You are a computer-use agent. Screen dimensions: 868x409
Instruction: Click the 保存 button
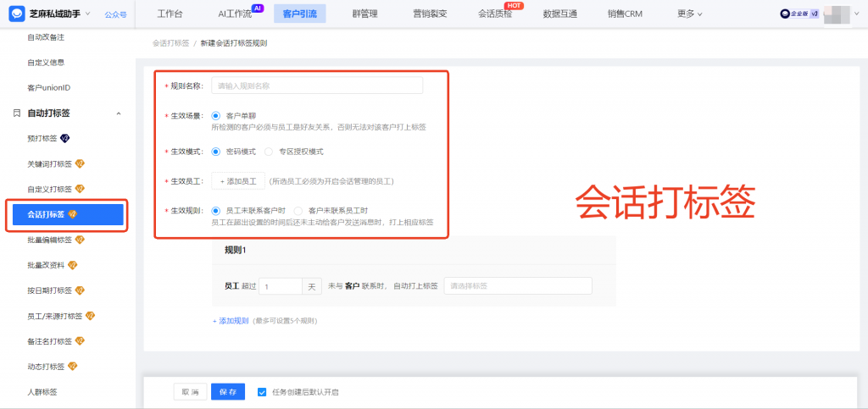point(227,392)
